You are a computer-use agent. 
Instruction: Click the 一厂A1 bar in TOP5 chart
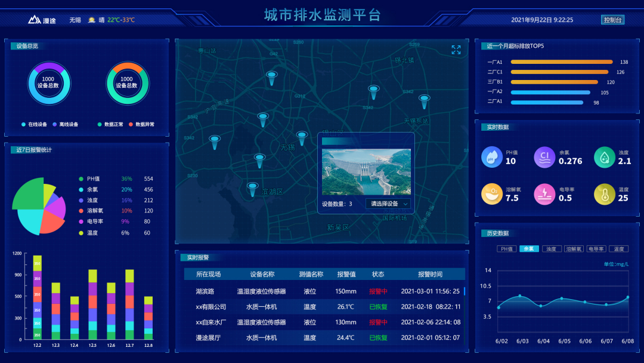(562, 61)
